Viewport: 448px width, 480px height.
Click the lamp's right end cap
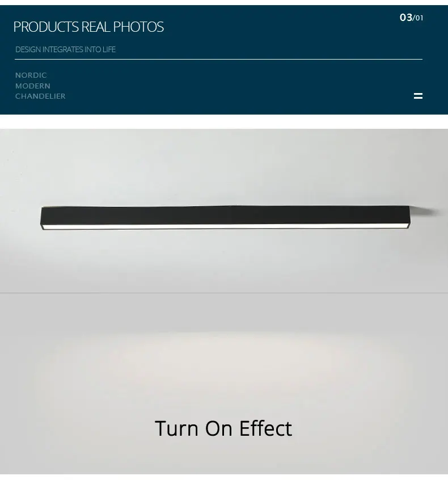408,216
